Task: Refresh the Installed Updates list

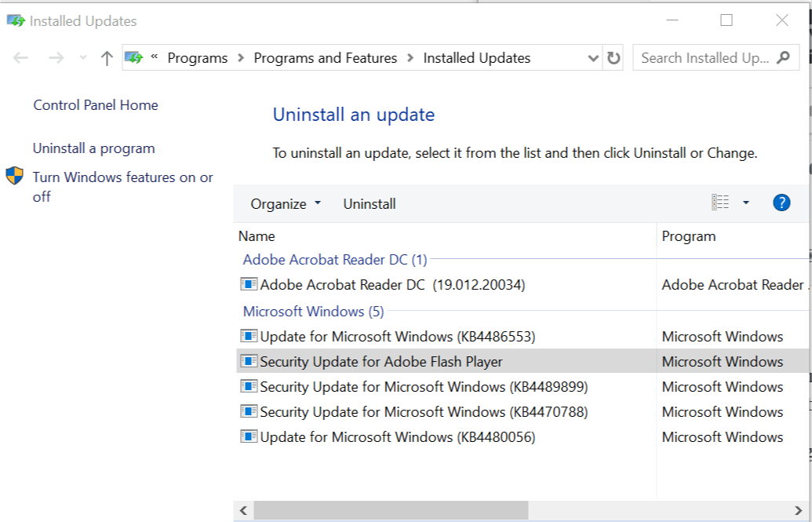Action: (x=614, y=57)
